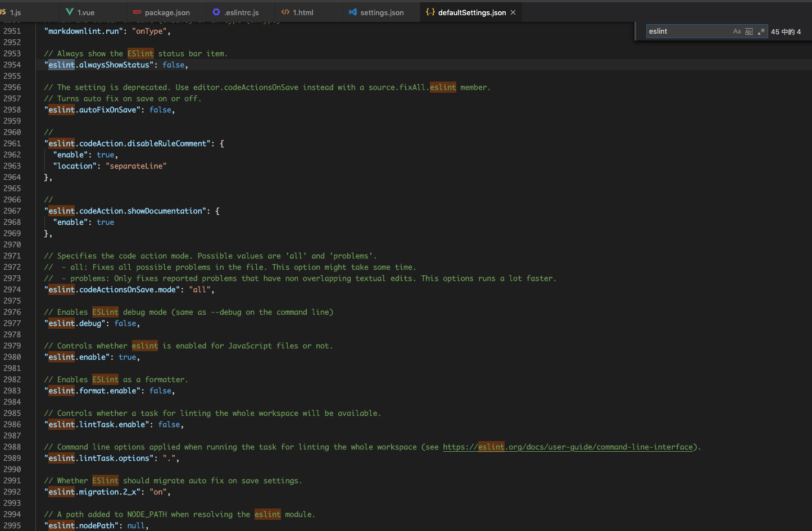Toggle Match Whole Word in find widget
This screenshot has width=812, height=531.
pyautogui.click(x=749, y=31)
